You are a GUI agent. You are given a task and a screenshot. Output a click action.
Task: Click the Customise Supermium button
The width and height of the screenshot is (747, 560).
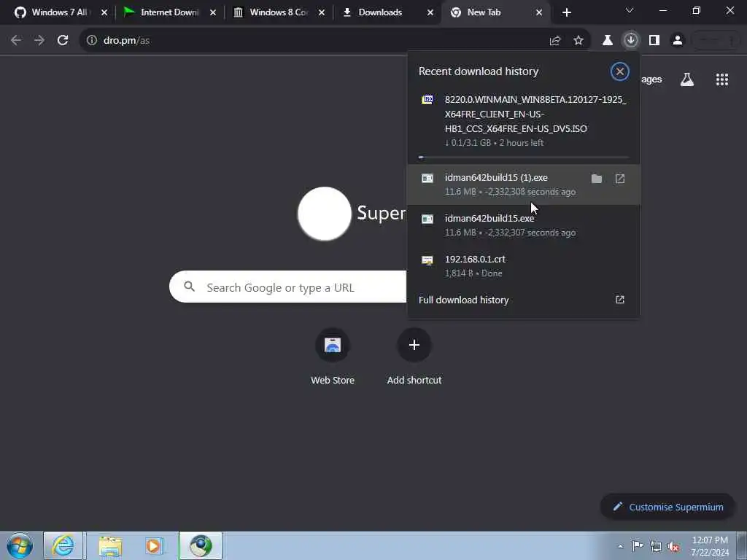668,507
